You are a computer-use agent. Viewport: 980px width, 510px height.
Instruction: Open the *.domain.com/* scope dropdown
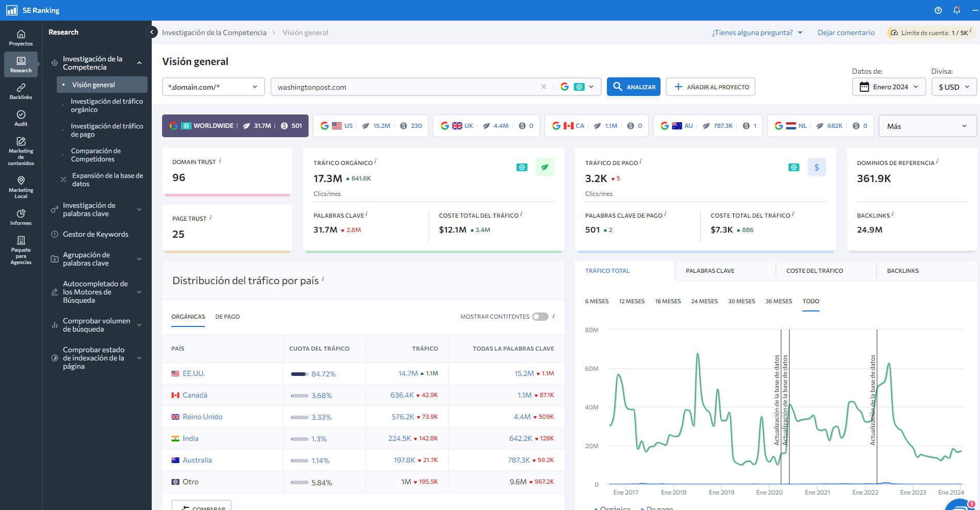(x=213, y=87)
